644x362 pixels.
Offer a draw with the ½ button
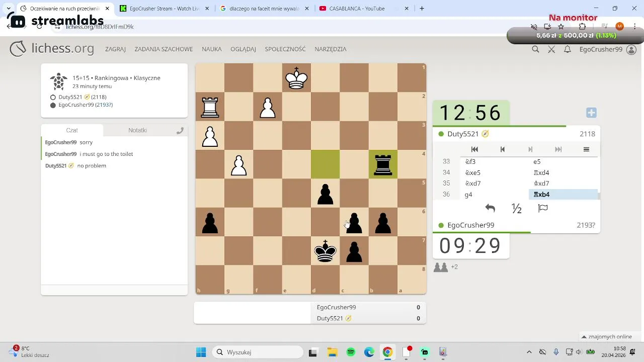click(x=517, y=209)
